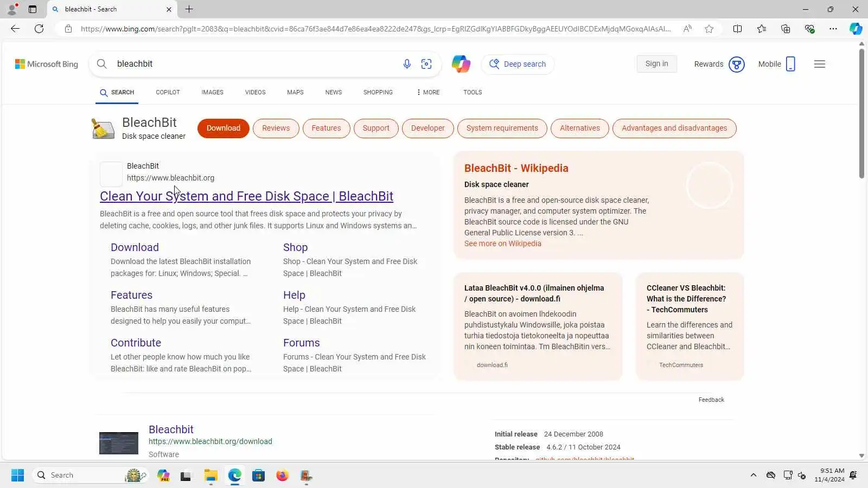The width and height of the screenshot is (868, 488).
Task: Open the TOOLS options
Action: 473,92
